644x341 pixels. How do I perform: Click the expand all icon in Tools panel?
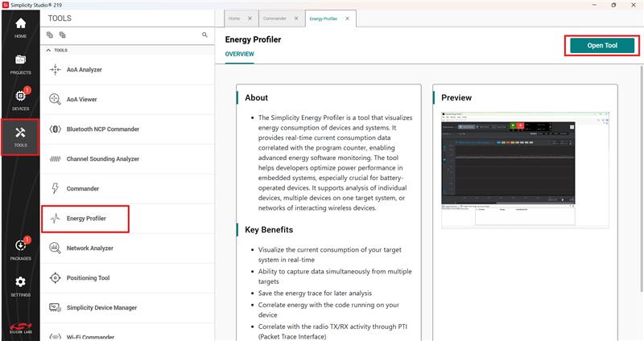click(50, 35)
